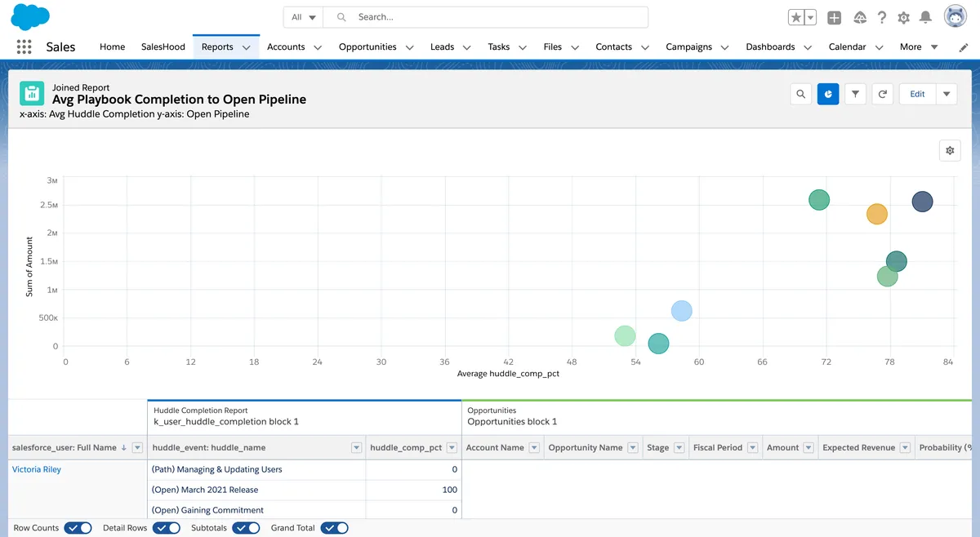Viewport: 980px width, 537px height.
Task: Open the Contacts tab
Action: (x=614, y=47)
